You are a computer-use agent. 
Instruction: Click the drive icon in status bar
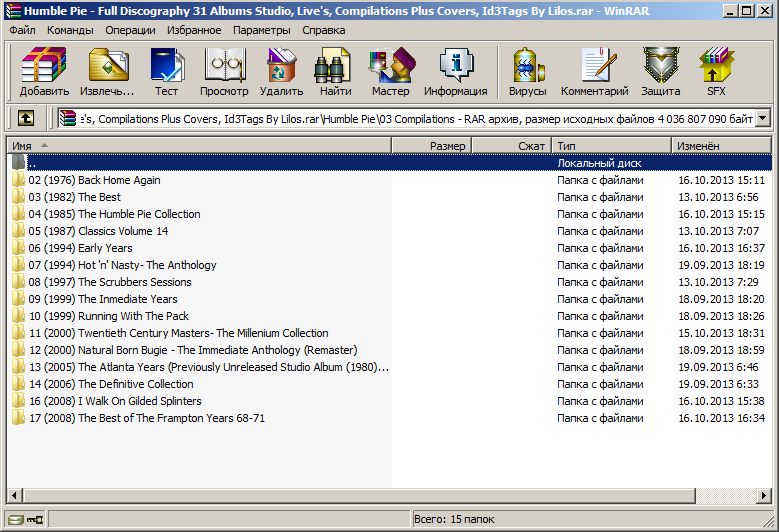[x=15, y=520]
